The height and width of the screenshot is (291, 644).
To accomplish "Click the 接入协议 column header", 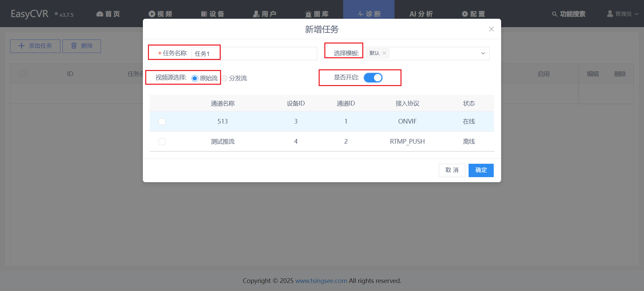I will [408, 103].
